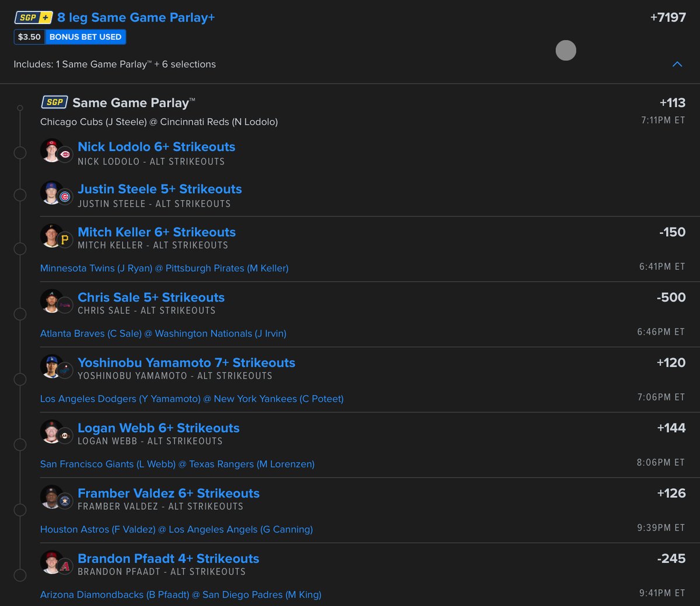Click Chris Sale's player headshot
The width and height of the screenshot is (700, 606).
[51, 301]
